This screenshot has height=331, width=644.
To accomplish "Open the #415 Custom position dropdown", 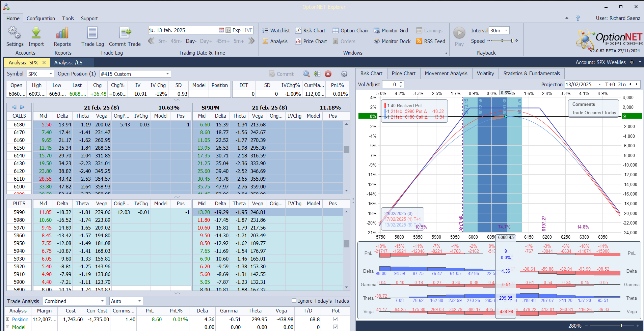I will (167, 74).
